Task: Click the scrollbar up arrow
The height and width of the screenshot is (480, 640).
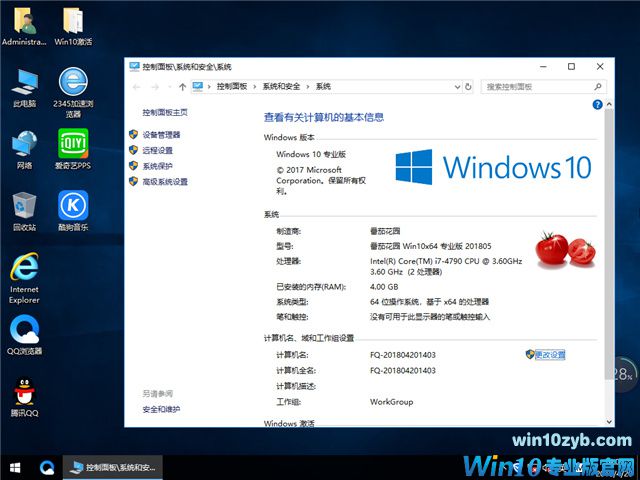Action: click(609, 104)
